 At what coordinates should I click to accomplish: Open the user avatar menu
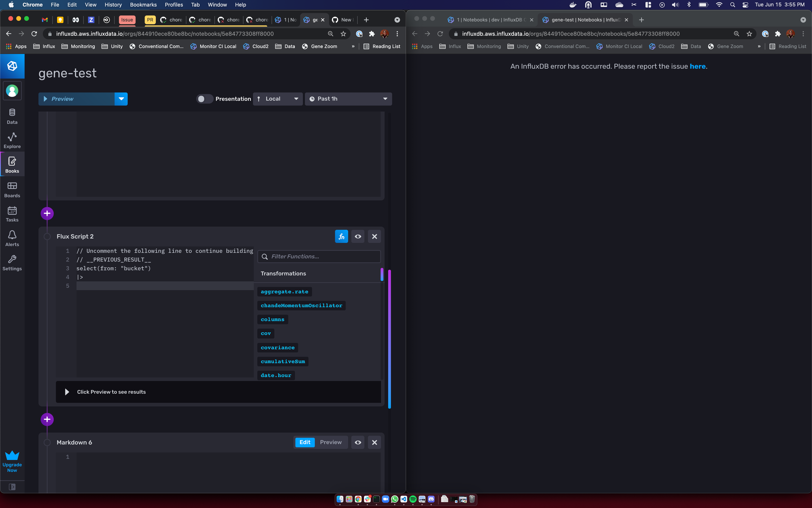12,91
